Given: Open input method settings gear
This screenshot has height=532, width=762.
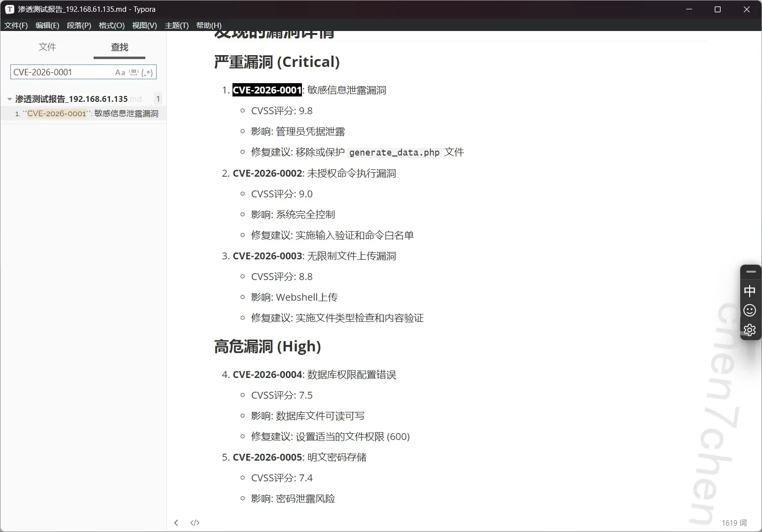Looking at the screenshot, I should click(x=750, y=330).
